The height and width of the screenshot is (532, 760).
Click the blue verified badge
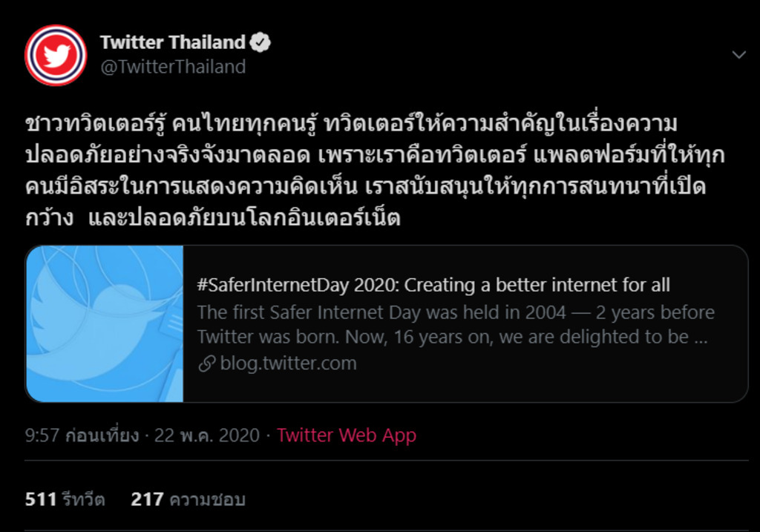point(261,42)
